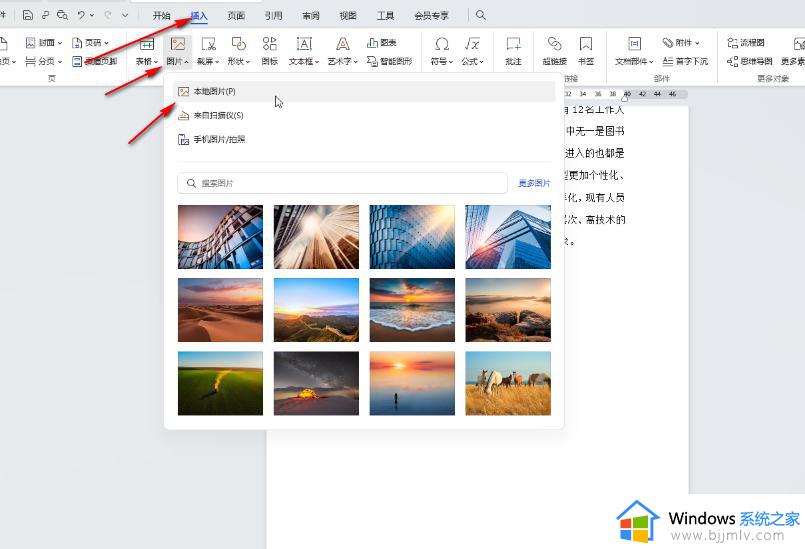The width and height of the screenshot is (805, 549).
Task: Switch to the 开始 tab
Action: tap(161, 16)
